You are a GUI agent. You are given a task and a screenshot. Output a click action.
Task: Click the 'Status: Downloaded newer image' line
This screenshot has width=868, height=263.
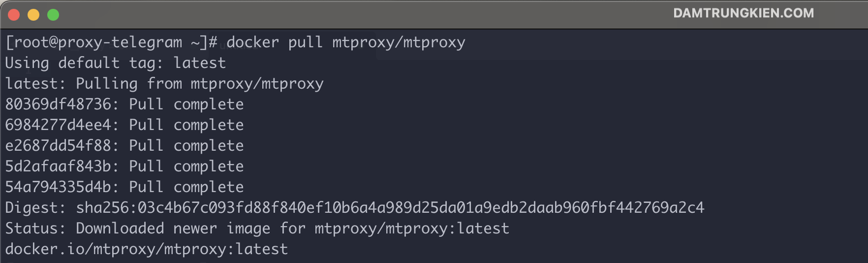[257, 229]
